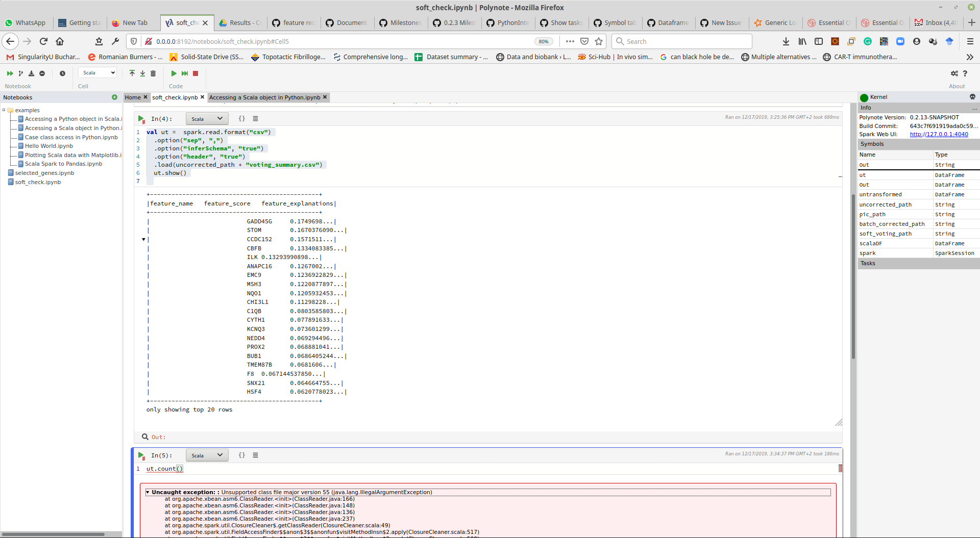Open the language dropdown of the In(5) cell
Screen dimensions: 980x538
click(x=207, y=455)
